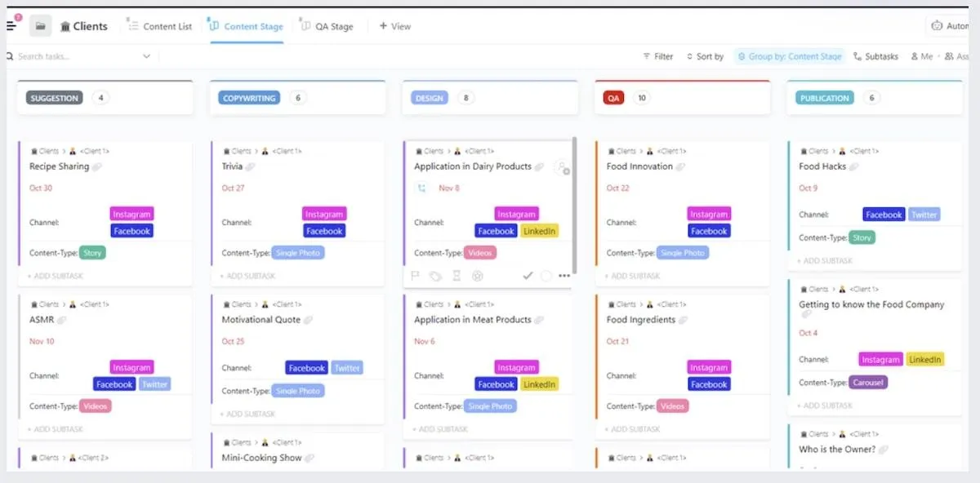This screenshot has width=980, height=483.
Task: Click the sprint points icon on Dairy Products card
Action: pos(478,276)
